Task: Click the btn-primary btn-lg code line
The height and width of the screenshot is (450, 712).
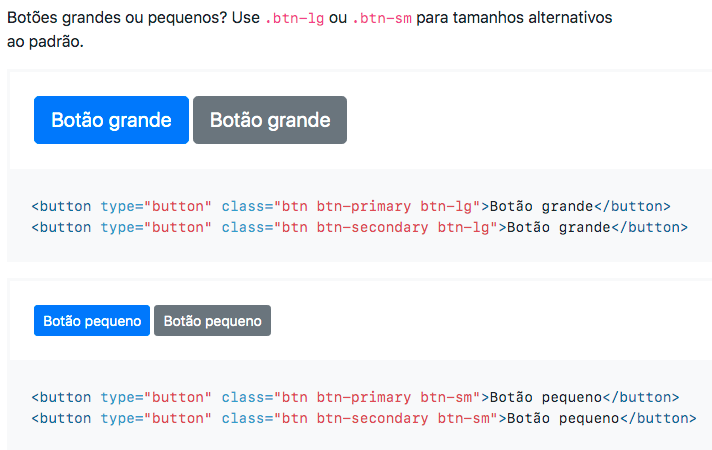Action: coord(351,206)
